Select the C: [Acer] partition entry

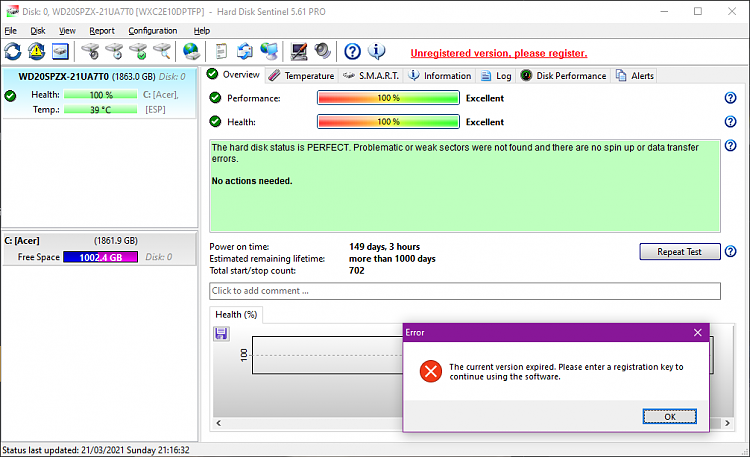coord(99,249)
